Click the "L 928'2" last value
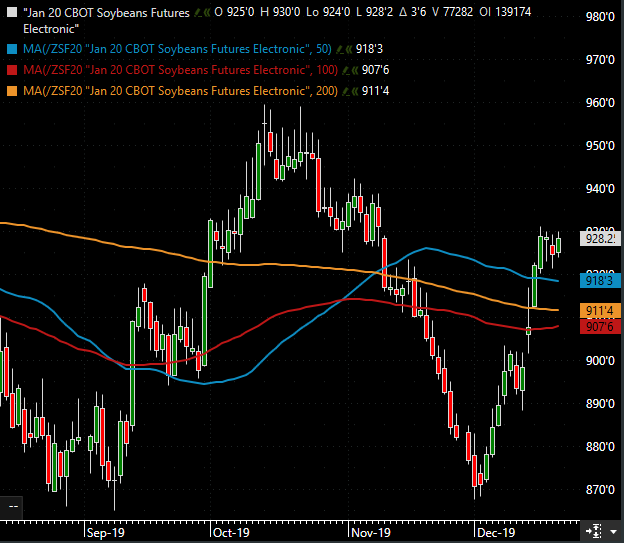 click(374, 12)
